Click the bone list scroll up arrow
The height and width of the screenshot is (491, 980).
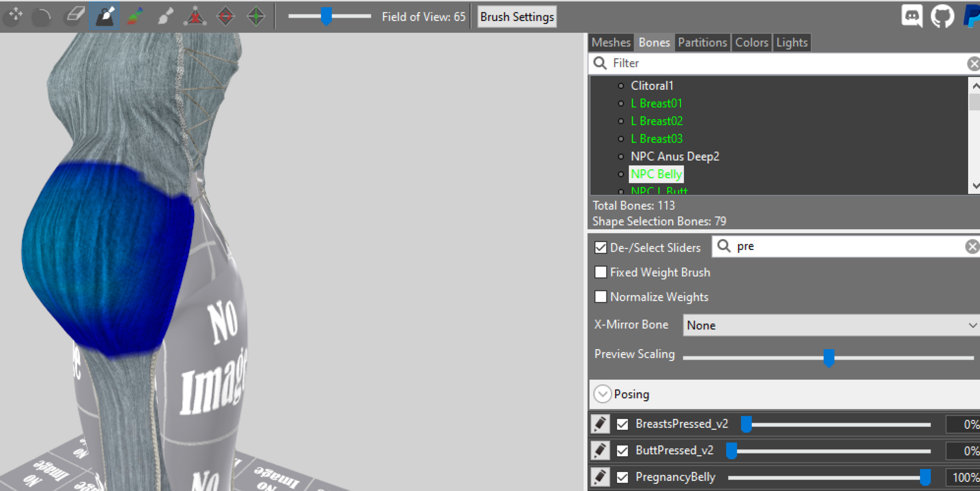pyautogui.click(x=975, y=85)
